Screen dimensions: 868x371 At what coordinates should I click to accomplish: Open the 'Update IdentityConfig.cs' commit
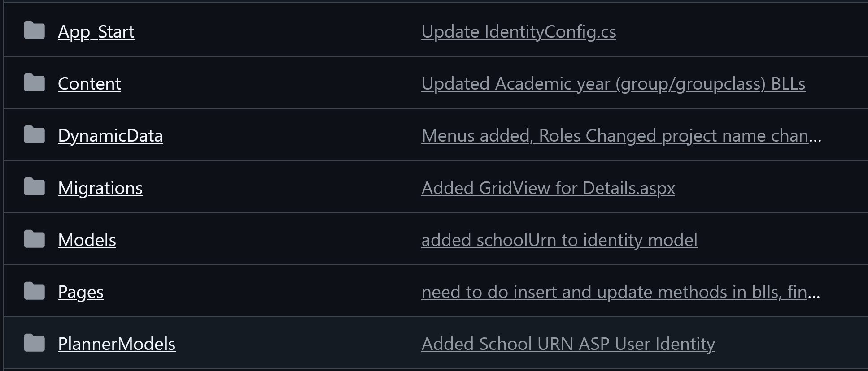tap(519, 31)
